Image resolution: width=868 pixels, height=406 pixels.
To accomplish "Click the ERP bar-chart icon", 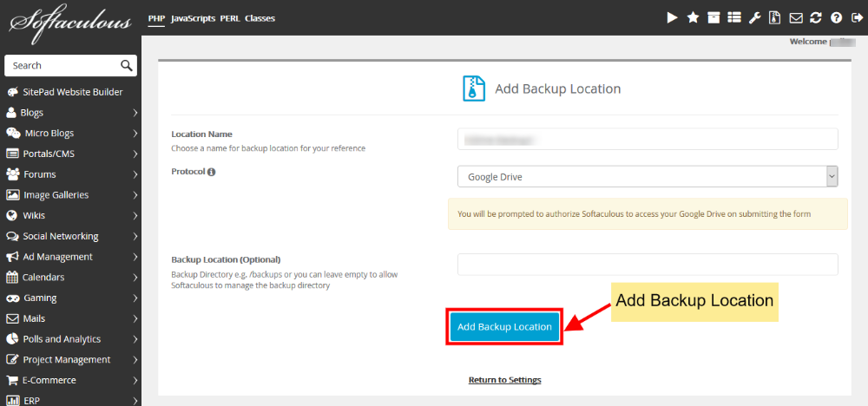I will tap(13, 401).
